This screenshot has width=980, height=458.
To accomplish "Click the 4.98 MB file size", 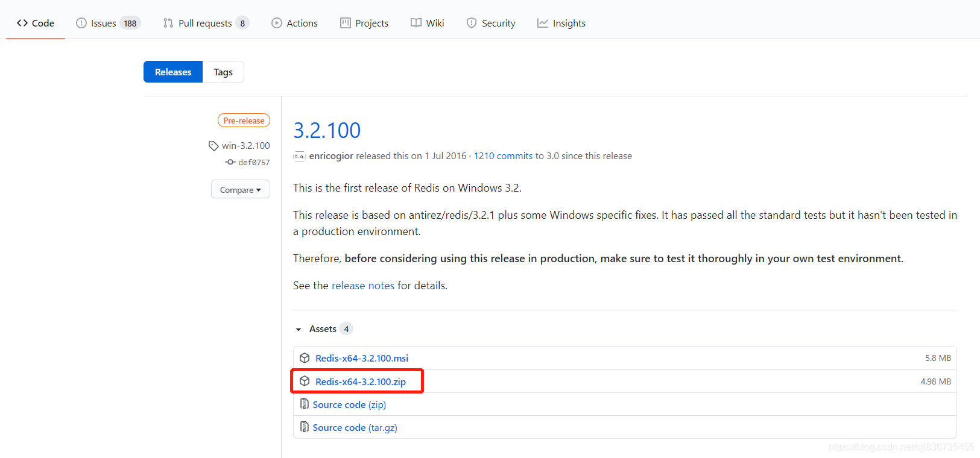I will click(936, 381).
